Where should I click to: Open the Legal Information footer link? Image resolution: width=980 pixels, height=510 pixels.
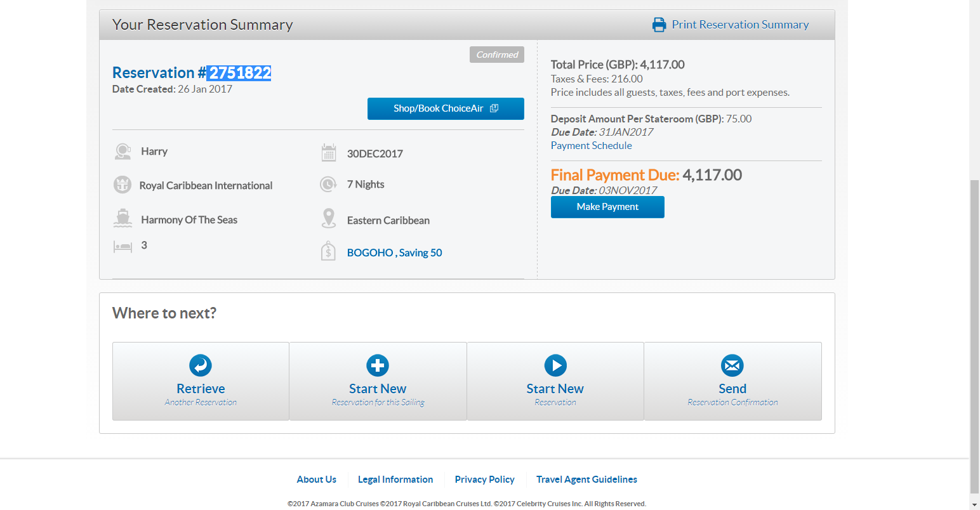pos(395,480)
